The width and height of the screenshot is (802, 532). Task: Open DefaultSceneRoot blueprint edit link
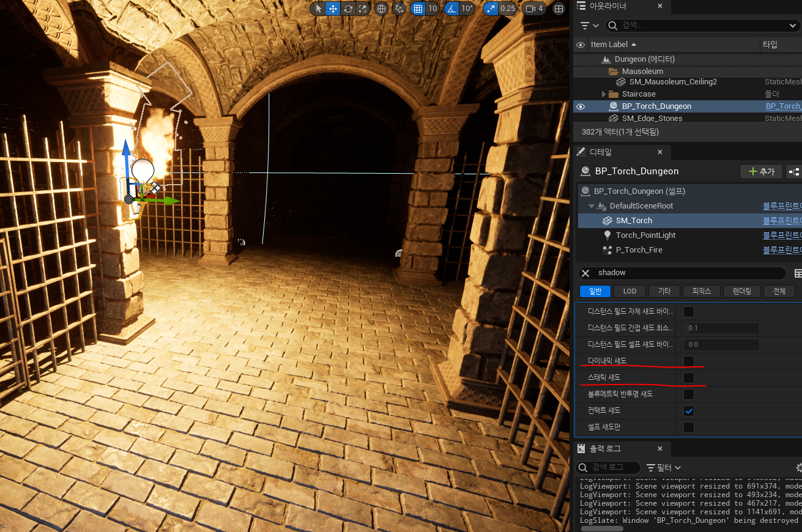coord(782,206)
